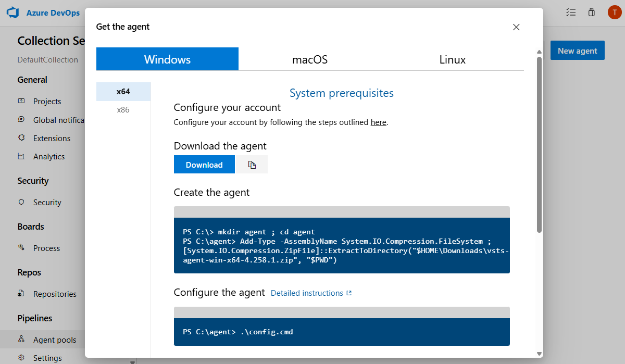The height and width of the screenshot is (364, 625).
Task: Click the New agent button
Action: (578, 51)
